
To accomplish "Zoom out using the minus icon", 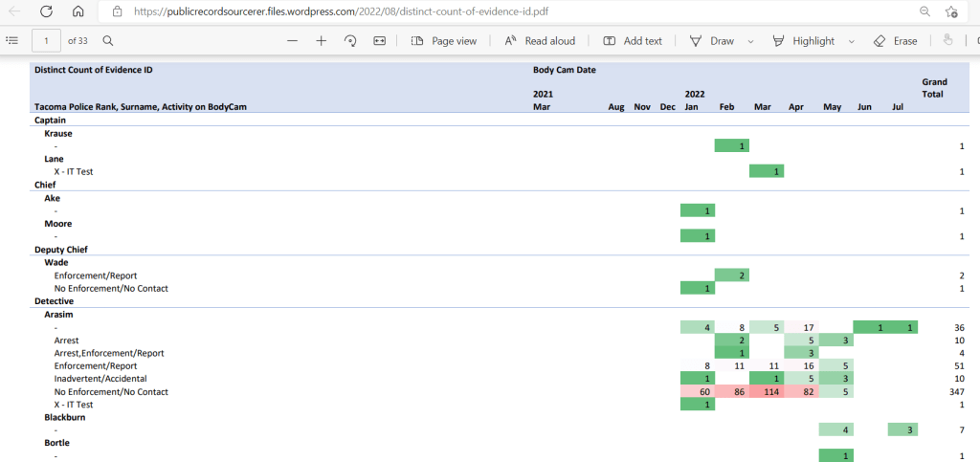I will (x=292, y=41).
